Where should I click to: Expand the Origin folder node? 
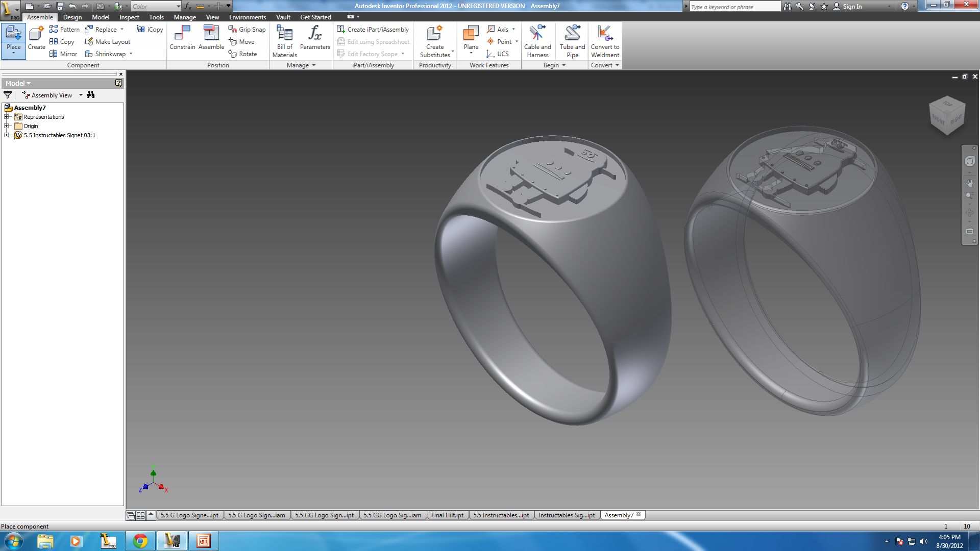7,126
